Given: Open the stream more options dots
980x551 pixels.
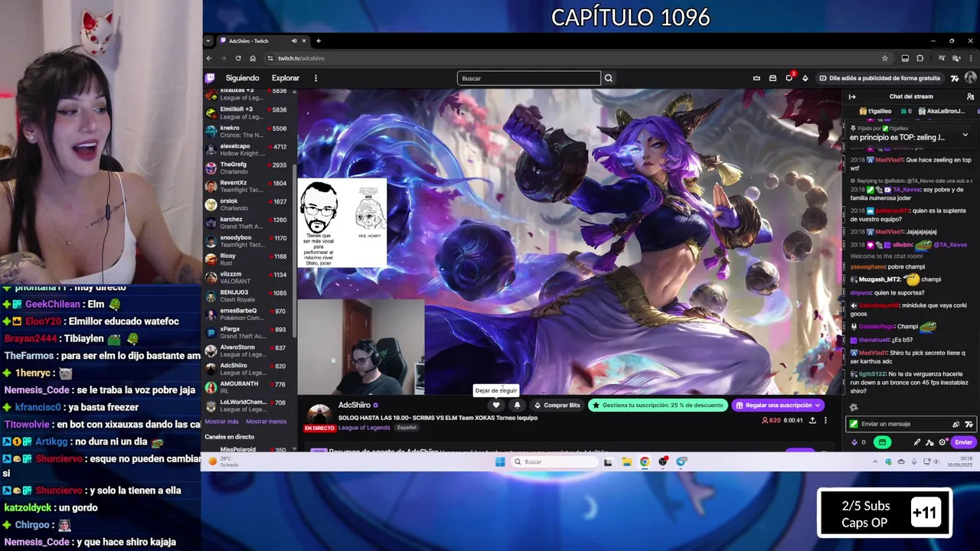Looking at the screenshot, I should coord(825,420).
